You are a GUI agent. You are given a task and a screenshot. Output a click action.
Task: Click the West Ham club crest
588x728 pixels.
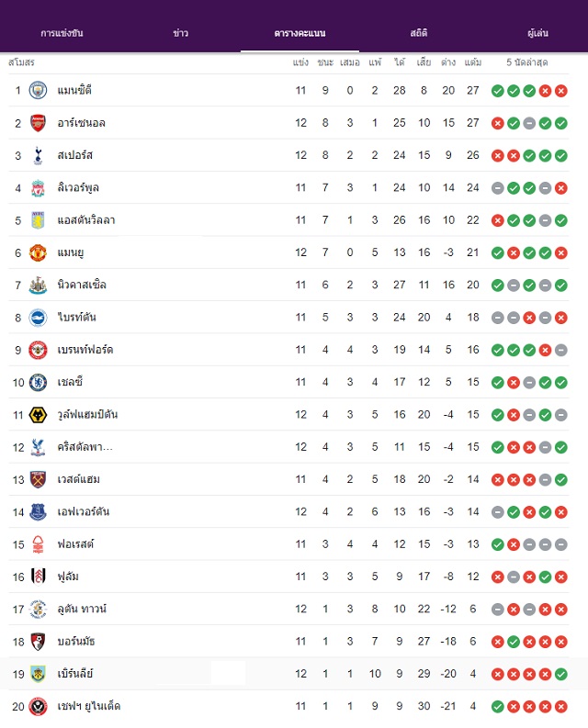tap(38, 479)
